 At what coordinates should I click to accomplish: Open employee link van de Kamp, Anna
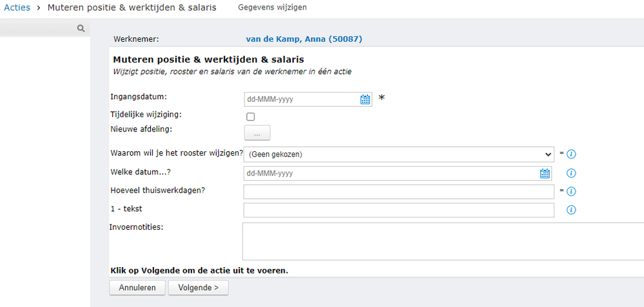(304, 39)
